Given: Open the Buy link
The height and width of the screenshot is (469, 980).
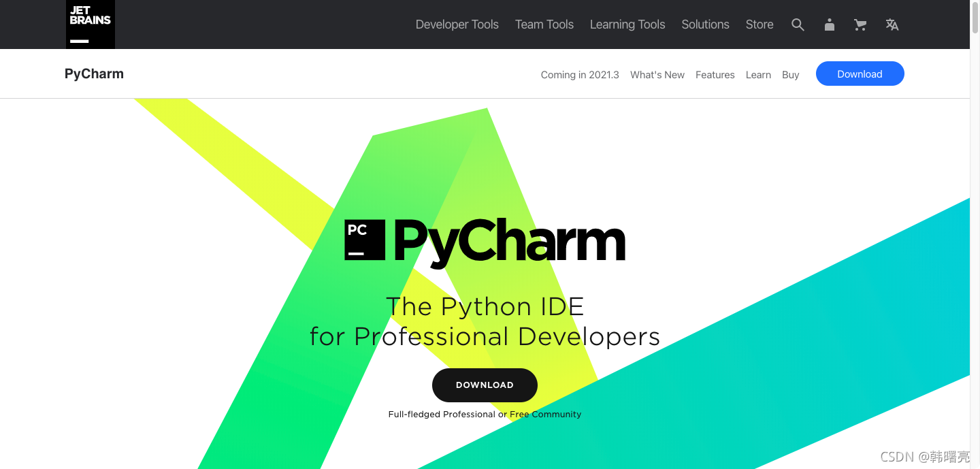Looking at the screenshot, I should click(790, 75).
